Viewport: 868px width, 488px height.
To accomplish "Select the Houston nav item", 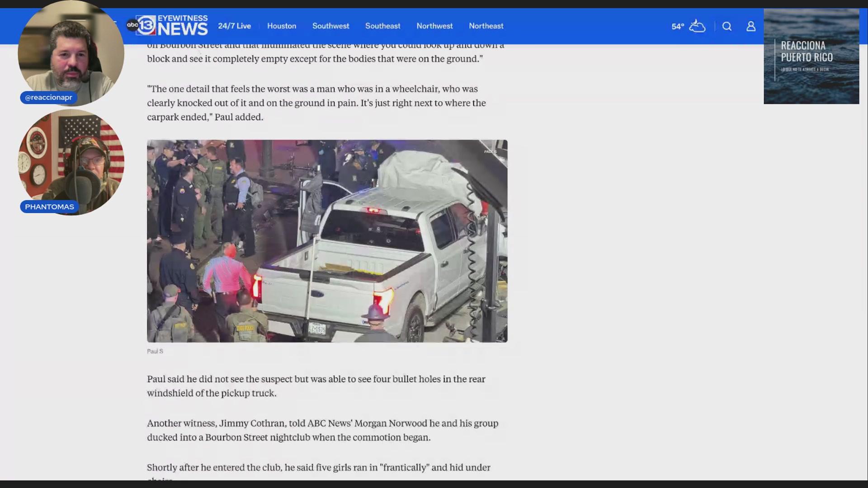I will tap(282, 26).
